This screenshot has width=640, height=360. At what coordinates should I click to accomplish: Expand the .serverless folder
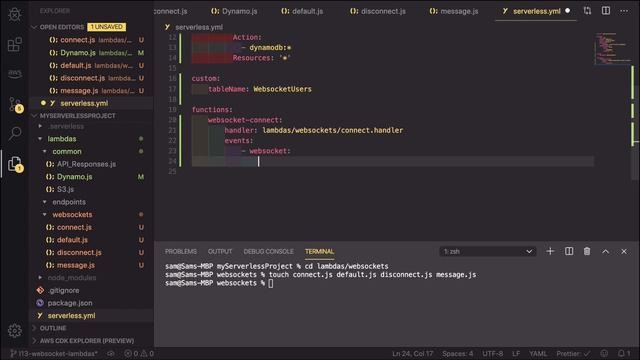click(x=67, y=127)
